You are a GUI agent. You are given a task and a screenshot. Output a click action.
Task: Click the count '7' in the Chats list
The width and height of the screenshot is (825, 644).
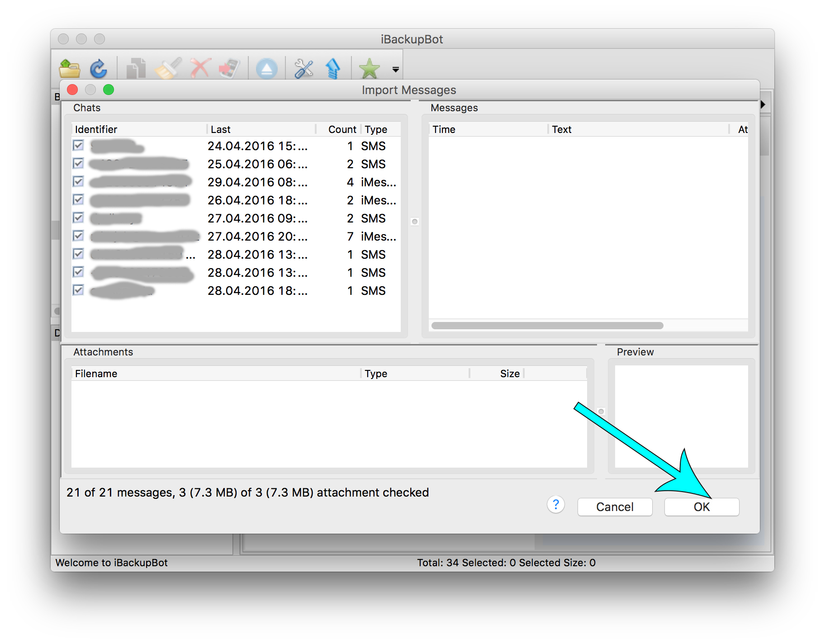click(x=350, y=236)
